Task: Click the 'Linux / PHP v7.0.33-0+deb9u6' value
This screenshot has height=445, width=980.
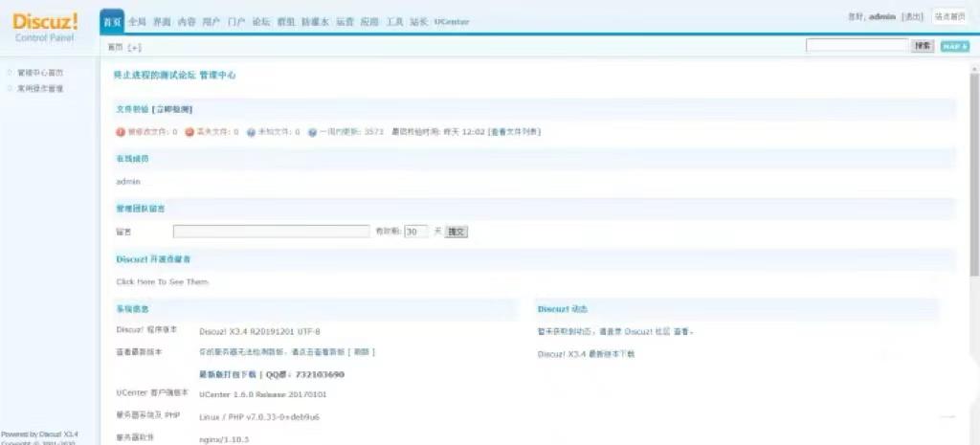Action: tap(259, 417)
